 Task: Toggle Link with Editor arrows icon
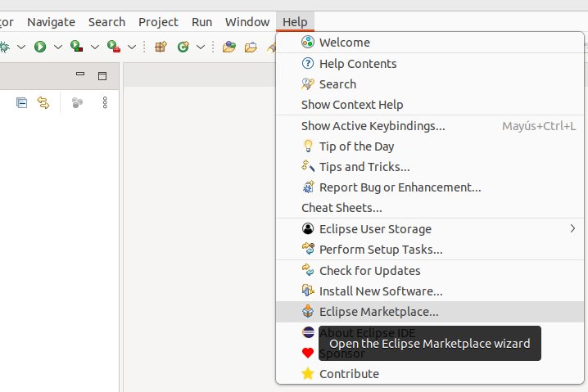click(43, 102)
